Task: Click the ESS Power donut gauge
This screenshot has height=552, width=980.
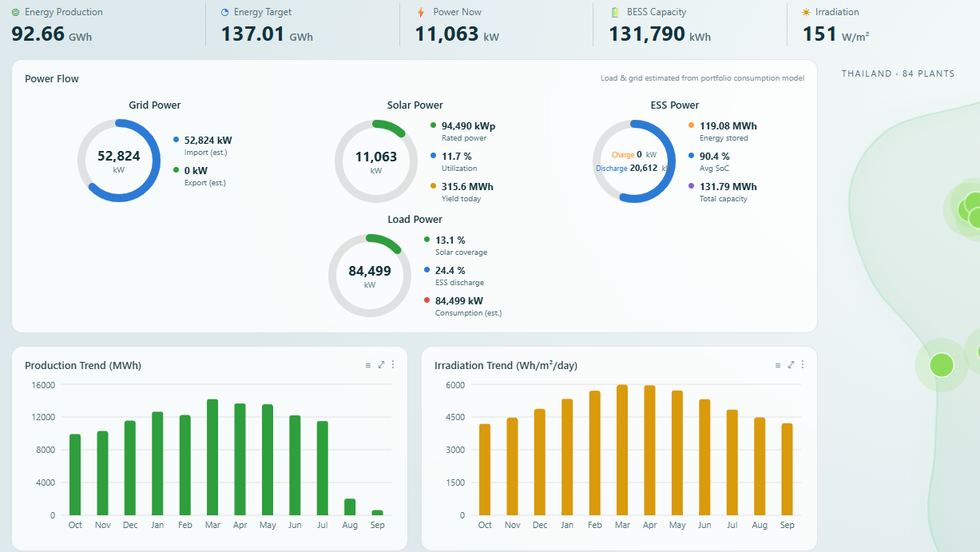Action: pyautogui.click(x=634, y=161)
